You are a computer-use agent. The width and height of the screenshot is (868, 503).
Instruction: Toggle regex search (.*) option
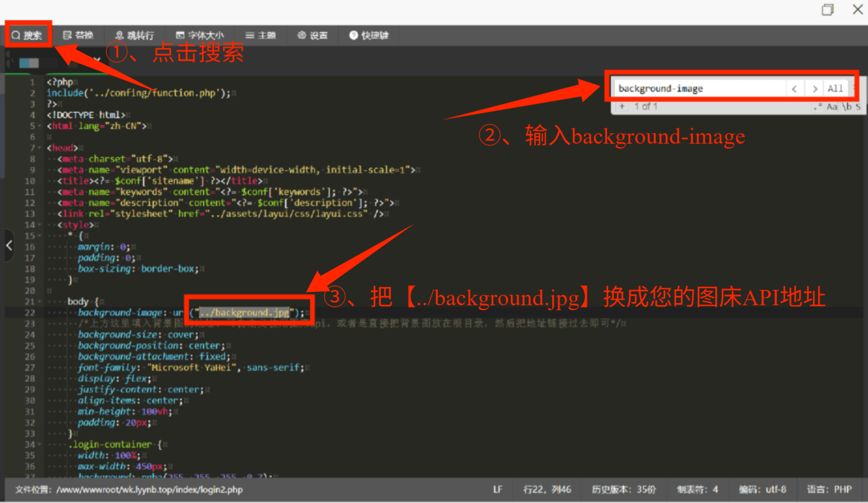(x=818, y=107)
